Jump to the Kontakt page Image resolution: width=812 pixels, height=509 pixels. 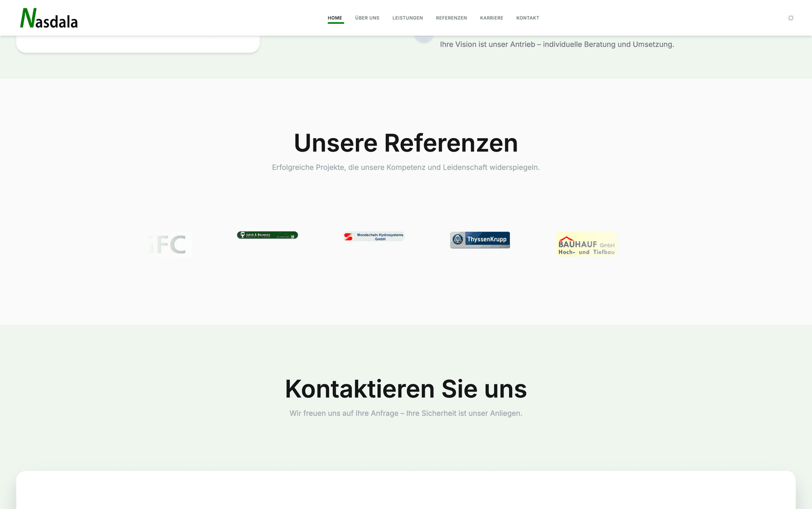[528, 18]
